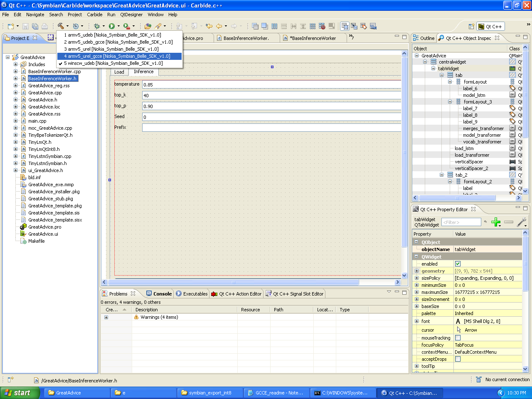Collapse the QObject property group
The width and height of the screenshot is (532, 399).
pos(416,242)
